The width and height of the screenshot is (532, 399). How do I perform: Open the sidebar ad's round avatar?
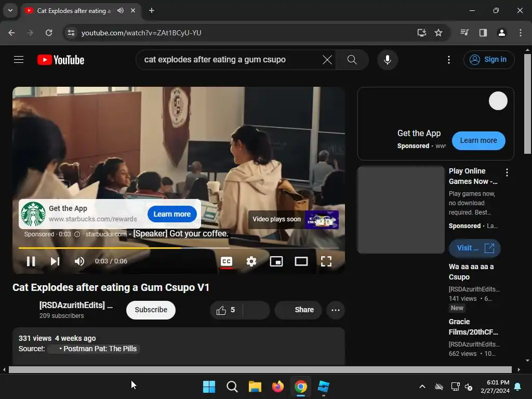[498, 101]
